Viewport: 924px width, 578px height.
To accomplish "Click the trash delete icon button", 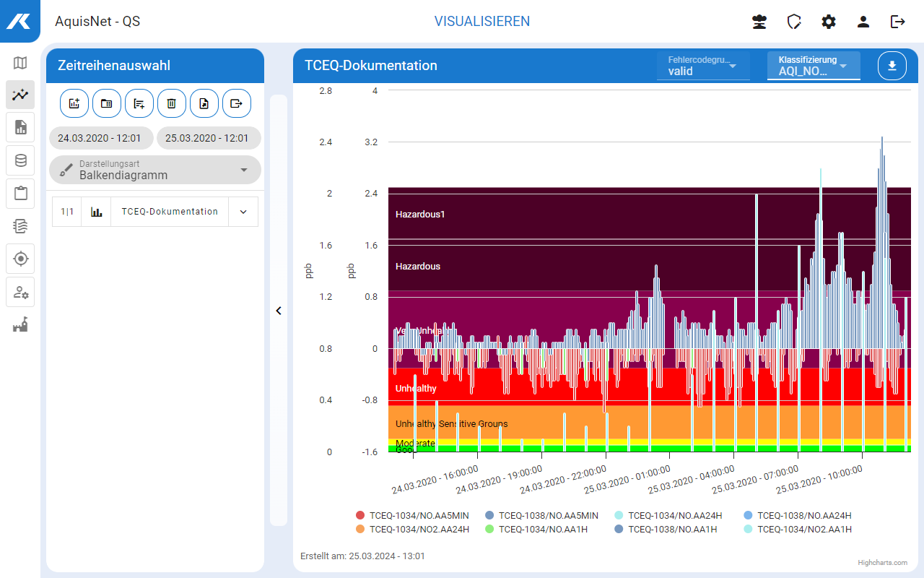I will [172, 103].
